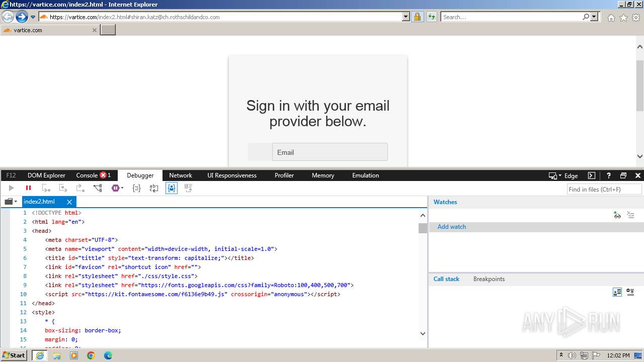Image resolution: width=644 pixels, height=362 pixels.
Task: Open developer tools help question mark
Action: (608, 175)
